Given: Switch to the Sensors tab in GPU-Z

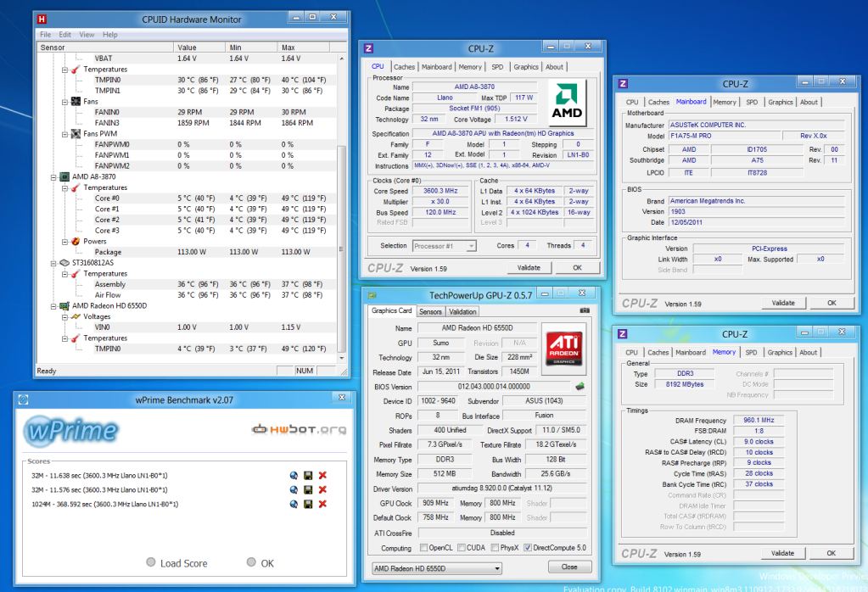Looking at the screenshot, I should (x=430, y=311).
